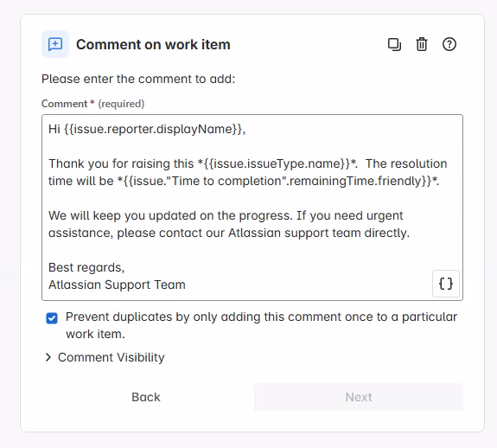The width and height of the screenshot is (497, 448).
Task: Click the 'Comment on work item' heading
Action: [x=153, y=44]
